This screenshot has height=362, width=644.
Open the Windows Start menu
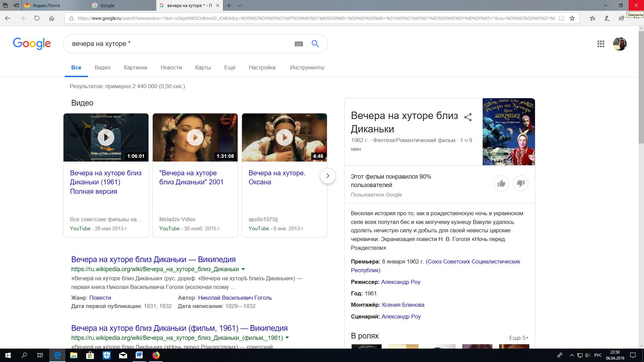pyautogui.click(x=8, y=355)
